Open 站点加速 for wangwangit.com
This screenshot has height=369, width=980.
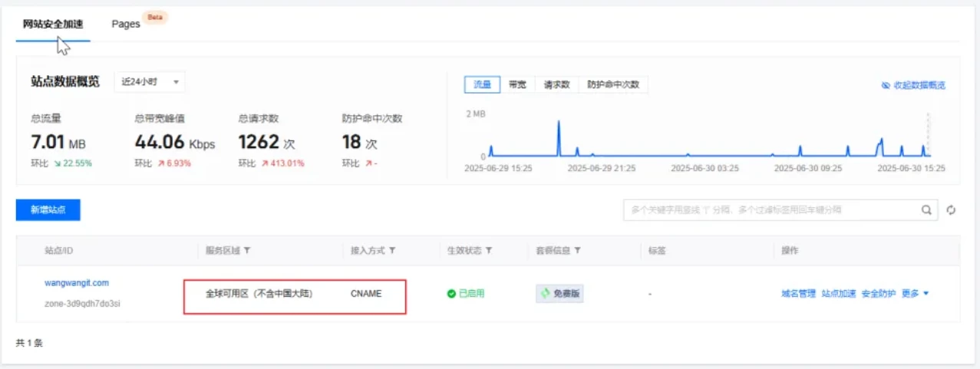[838, 294]
